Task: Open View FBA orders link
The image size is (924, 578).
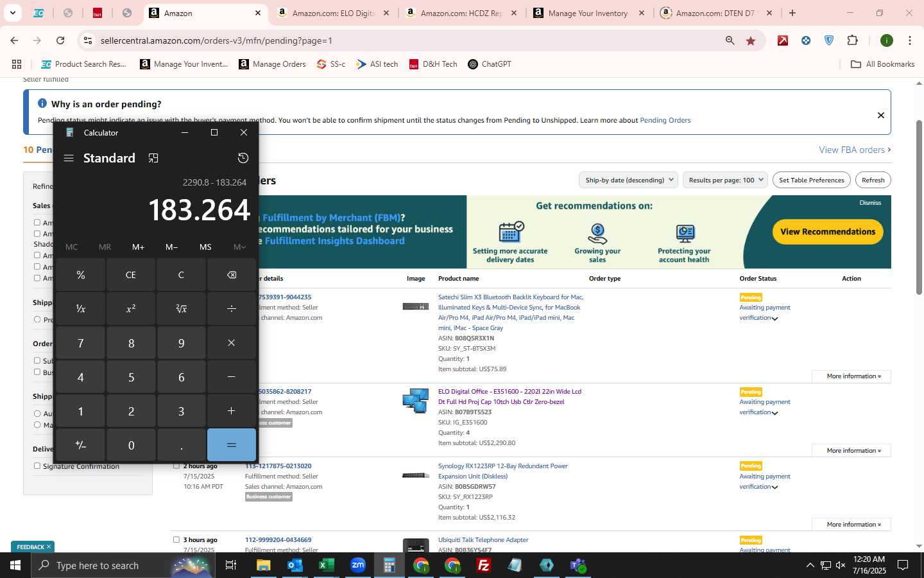Action: 855,150
